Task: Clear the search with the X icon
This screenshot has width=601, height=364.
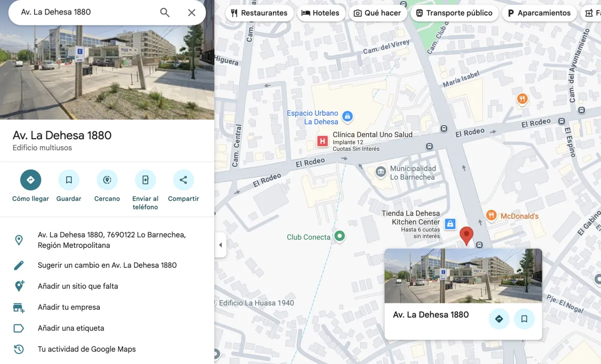Action: (191, 13)
